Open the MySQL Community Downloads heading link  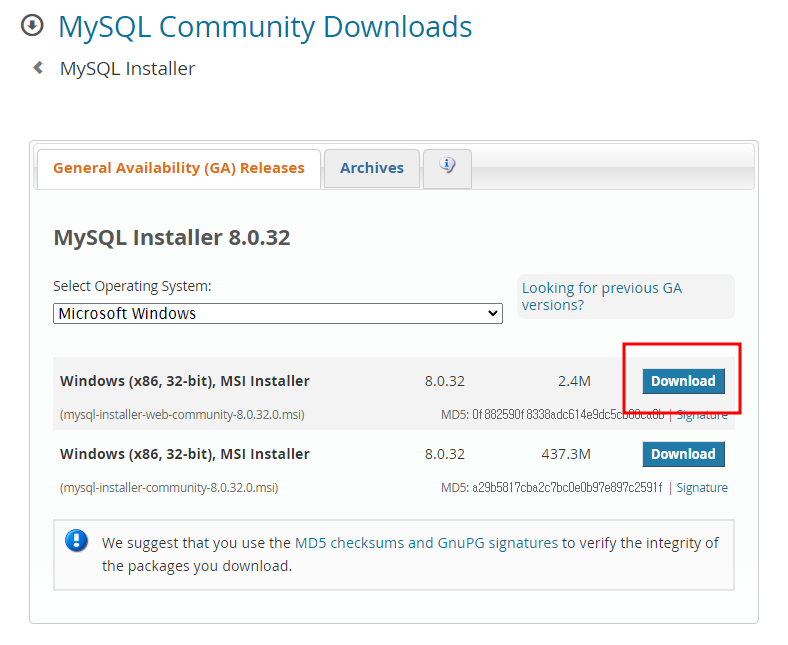tap(265, 27)
